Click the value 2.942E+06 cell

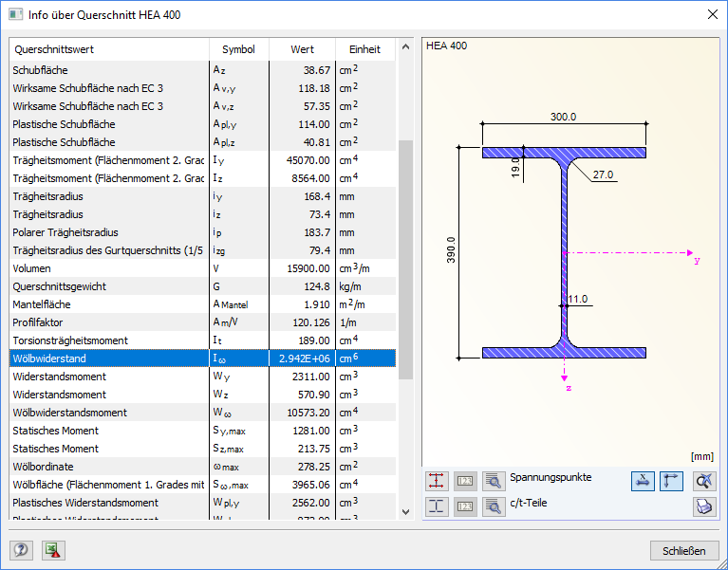pyautogui.click(x=302, y=359)
